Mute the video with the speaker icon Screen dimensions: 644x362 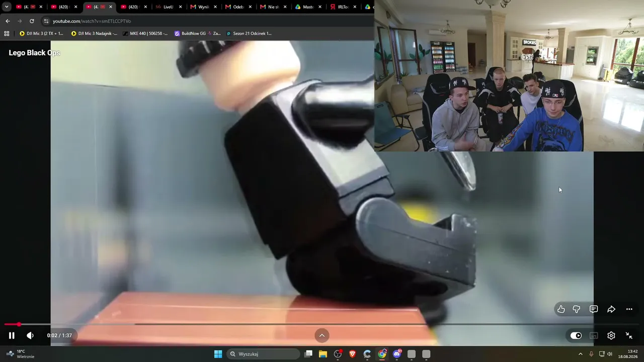30,335
